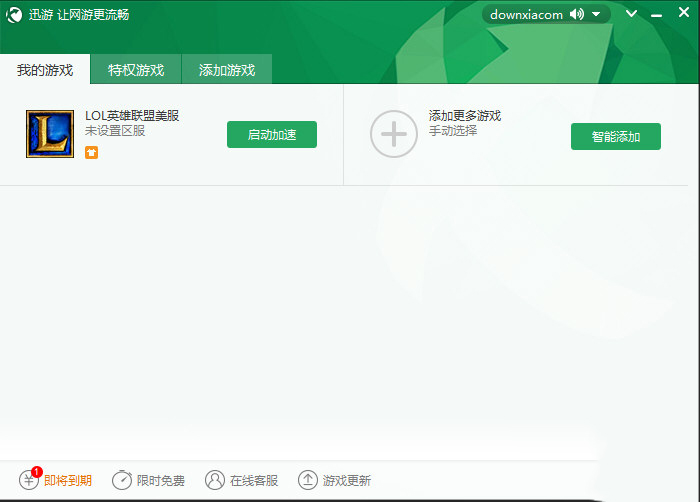Click the orange badge under LOL entry
The image size is (700, 502).
click(92, 152)
